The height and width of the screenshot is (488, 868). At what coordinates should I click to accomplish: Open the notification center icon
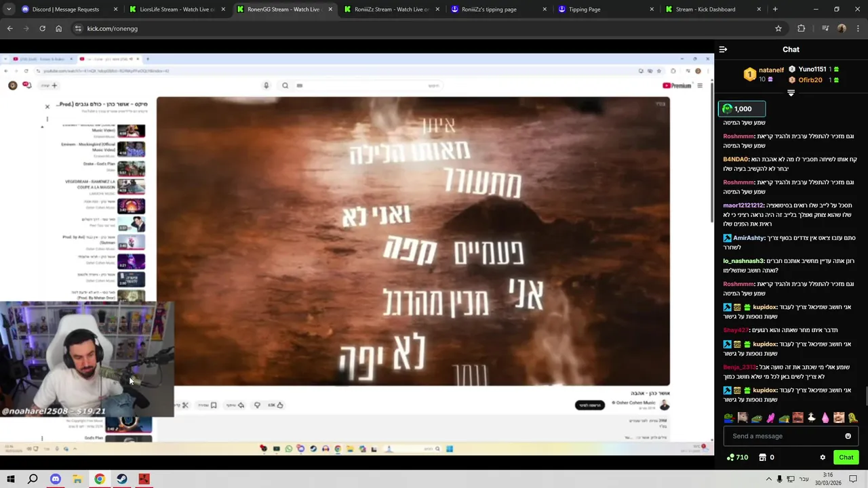853,479
